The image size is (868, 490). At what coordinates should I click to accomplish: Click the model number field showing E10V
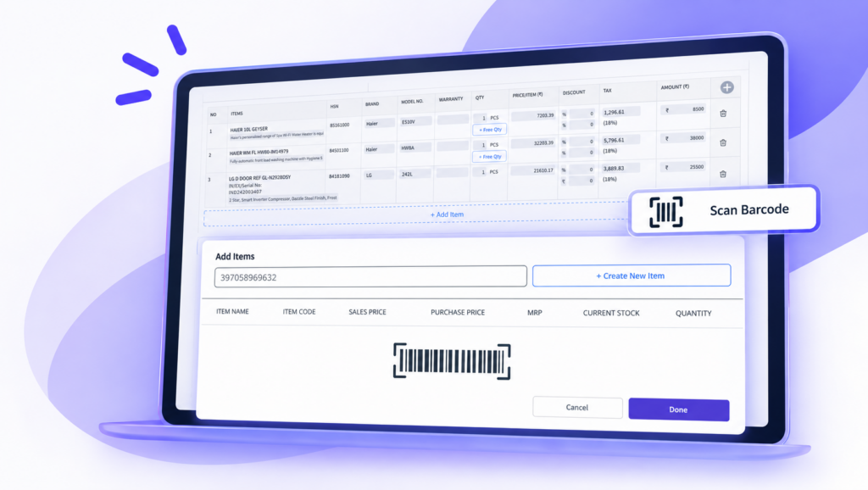click(415, 121)
